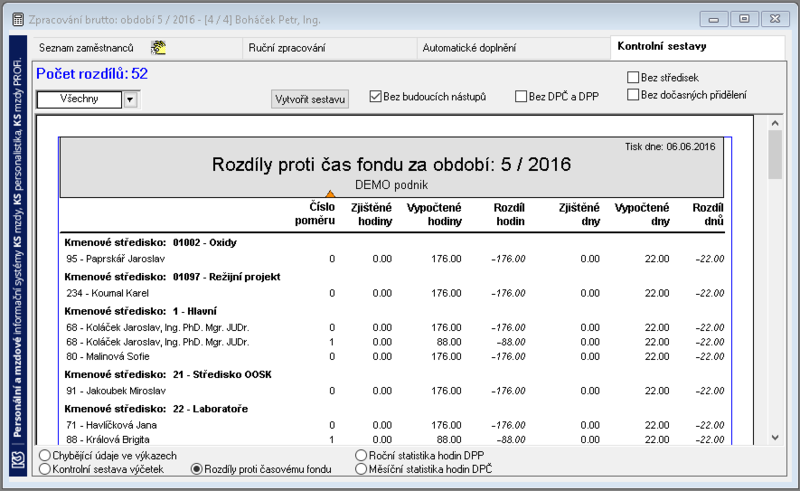Screen dimensions: 800x491
Task: Click the report title Rozdíly proti čas fondu
Action: tap(391, 164)
